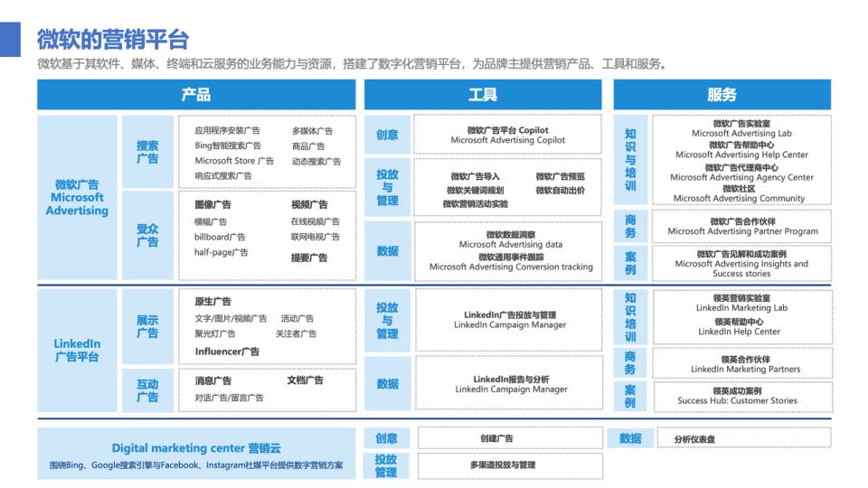Viewport: 868px width, 488px height.
Task: Click the text 对话广告/留言广告
Action: pos(229,398)
